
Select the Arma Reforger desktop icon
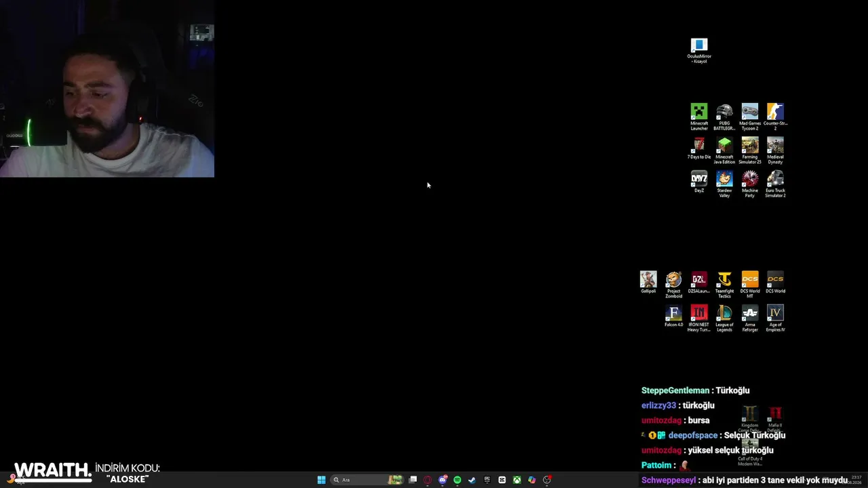point(750,319)
